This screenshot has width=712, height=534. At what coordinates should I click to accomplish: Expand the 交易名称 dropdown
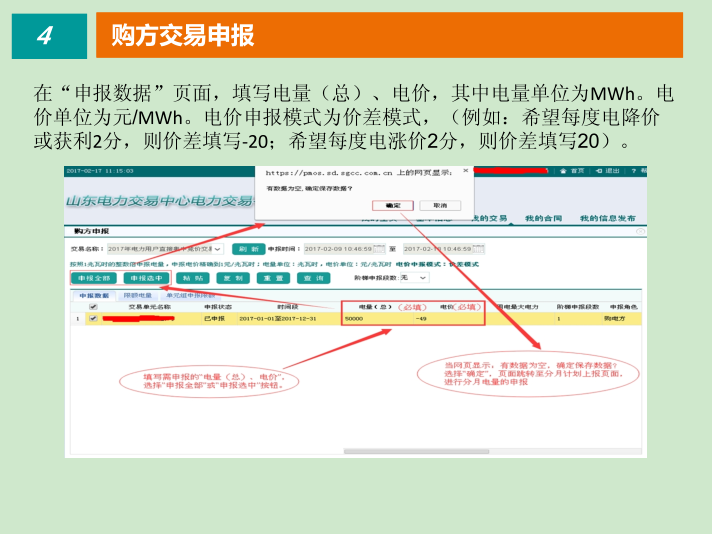tap(222, 249)
